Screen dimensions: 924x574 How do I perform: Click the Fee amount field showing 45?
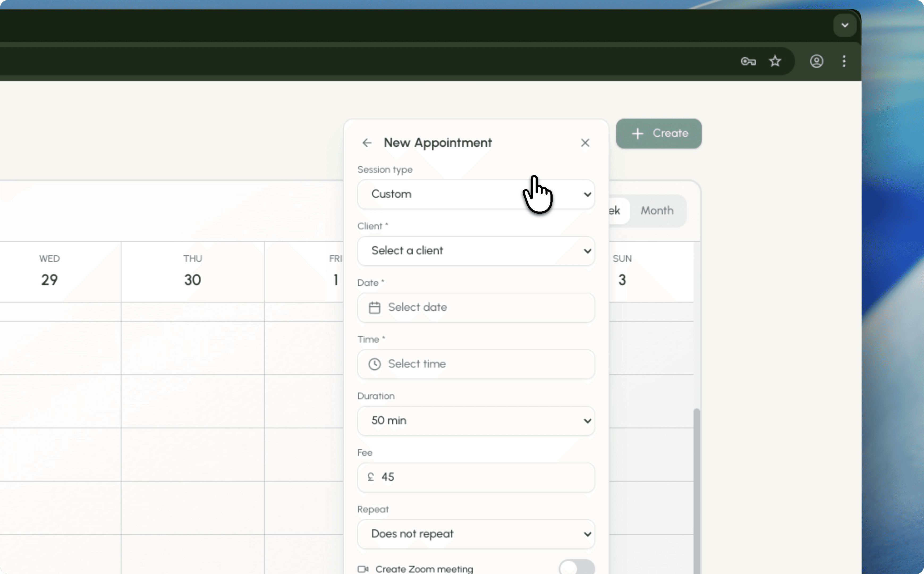(476, 477)
